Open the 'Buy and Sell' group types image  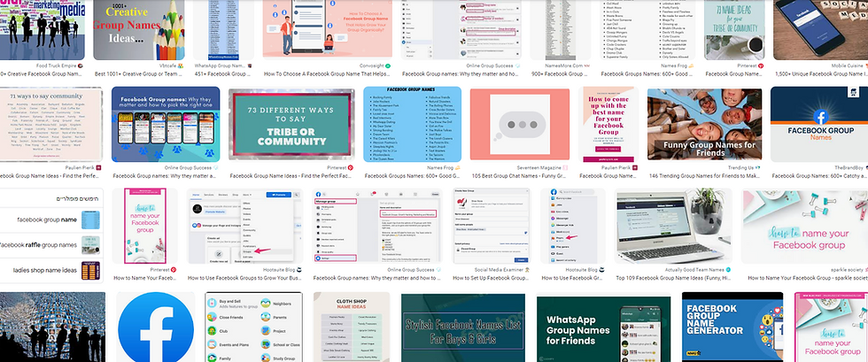click(253, 327)
